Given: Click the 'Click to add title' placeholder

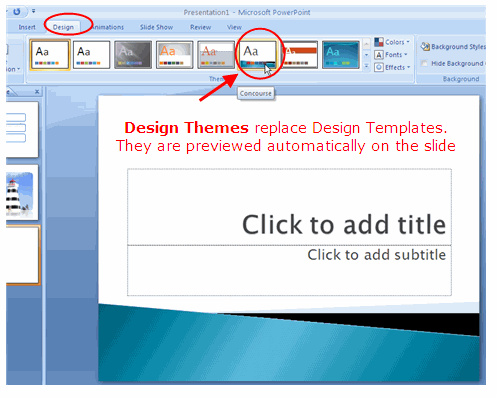Looking at the screenshot, I should click(x=289, y=207).
